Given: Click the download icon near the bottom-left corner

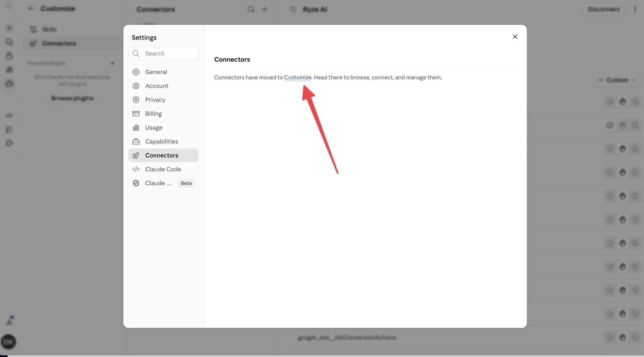Looking at the screenshot, I should (x=9, y=321).
